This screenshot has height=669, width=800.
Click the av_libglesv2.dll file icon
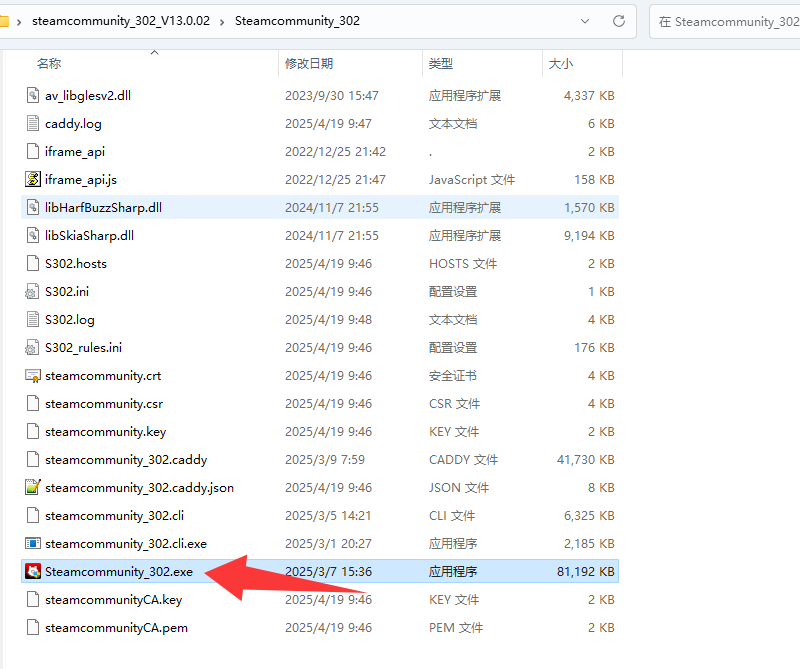coord(33,96)
